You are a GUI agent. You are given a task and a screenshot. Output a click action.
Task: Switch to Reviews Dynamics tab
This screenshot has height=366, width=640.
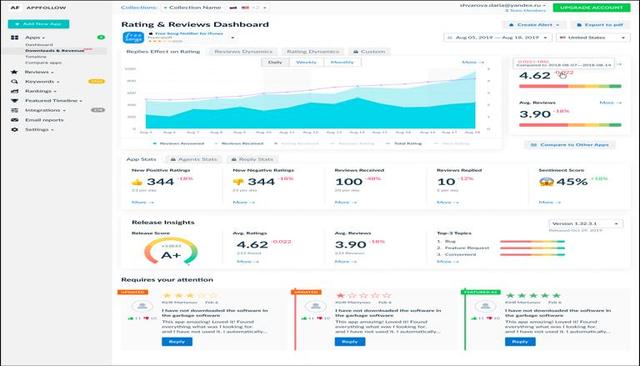[243, 52]
